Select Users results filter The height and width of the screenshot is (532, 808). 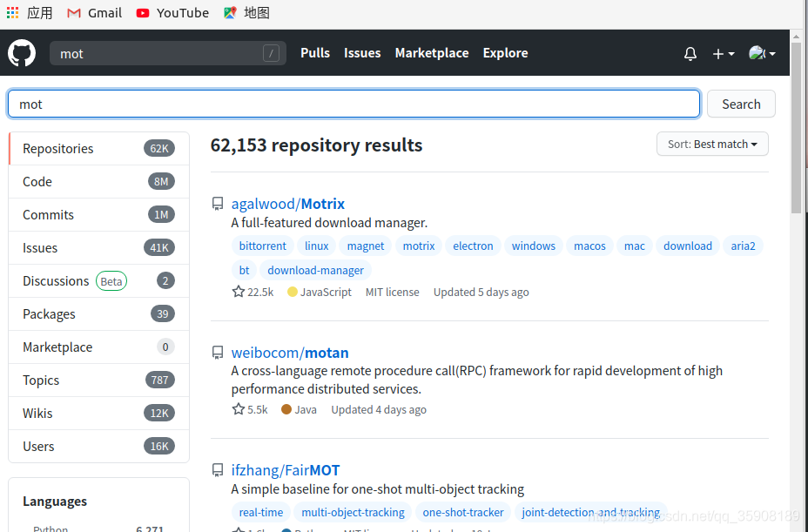coord(99,446)
